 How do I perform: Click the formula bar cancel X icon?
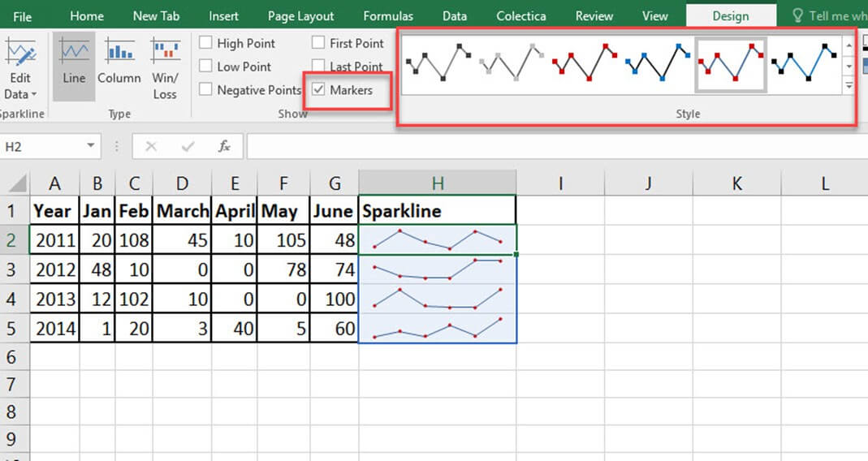point(150,147)
